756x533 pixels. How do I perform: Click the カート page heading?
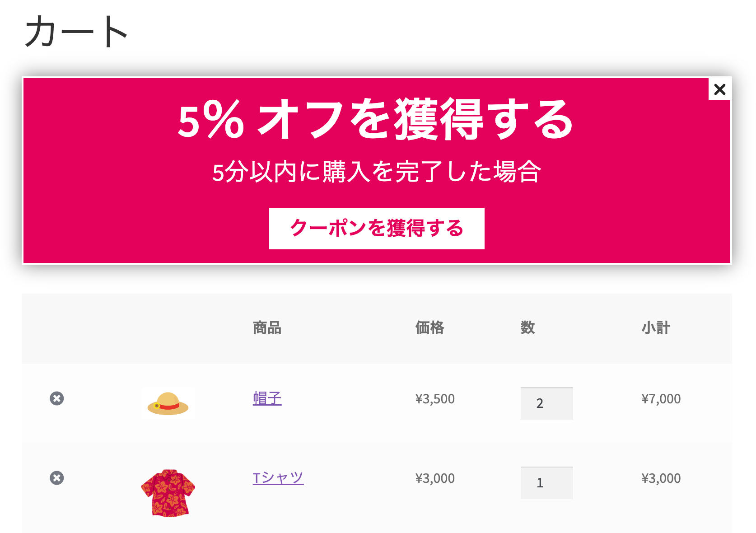[x=76, y=31]
